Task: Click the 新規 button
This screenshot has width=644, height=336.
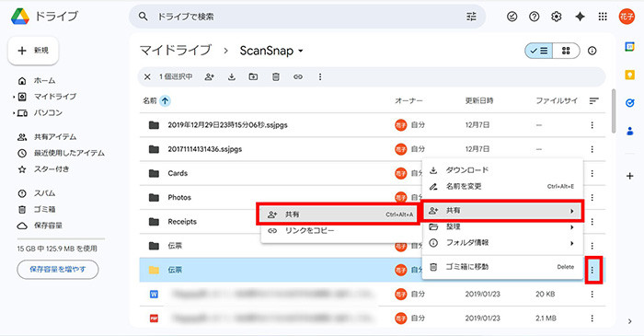Action: click(x=33, y=51)
